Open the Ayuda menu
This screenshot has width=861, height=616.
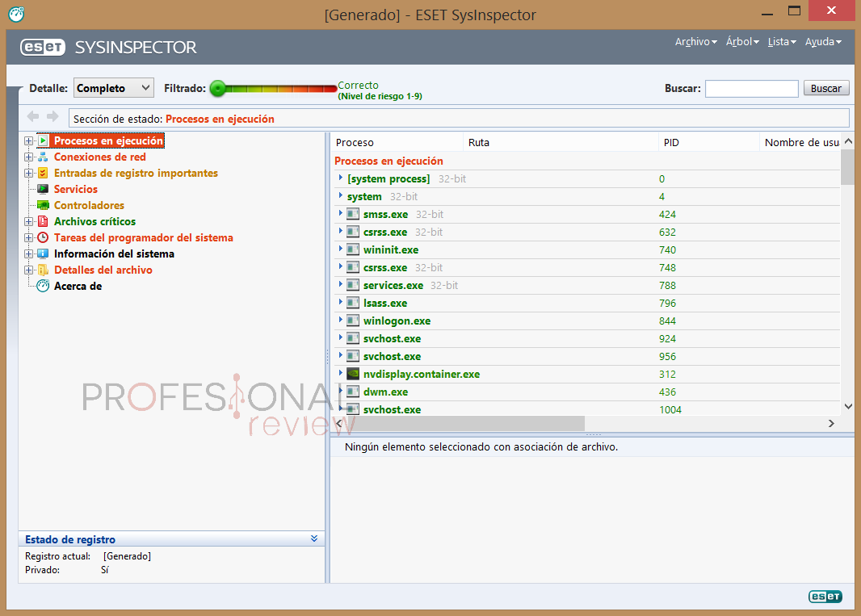pyautogui.click(x=823, y=42)
